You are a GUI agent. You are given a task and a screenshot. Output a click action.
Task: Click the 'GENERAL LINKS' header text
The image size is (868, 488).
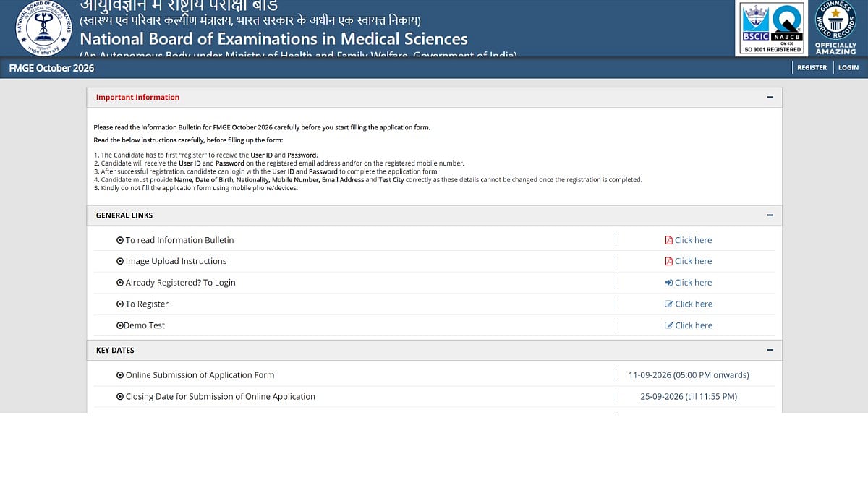tap(124, 215)
